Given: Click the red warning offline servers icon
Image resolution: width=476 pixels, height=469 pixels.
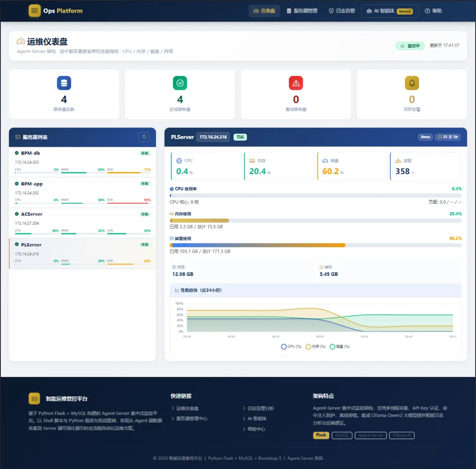Looking at the screenshot, I should click(296, 83).
